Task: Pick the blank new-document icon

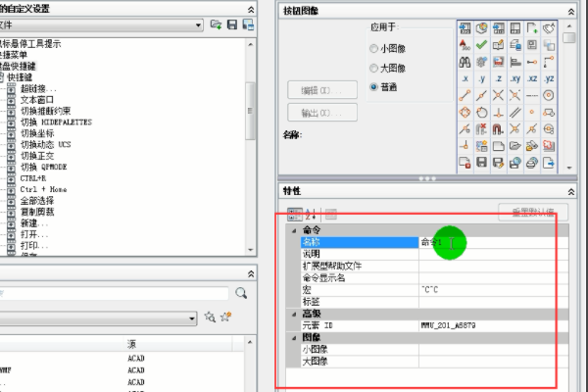Action: pyautogui.click(x=499, y=146)
